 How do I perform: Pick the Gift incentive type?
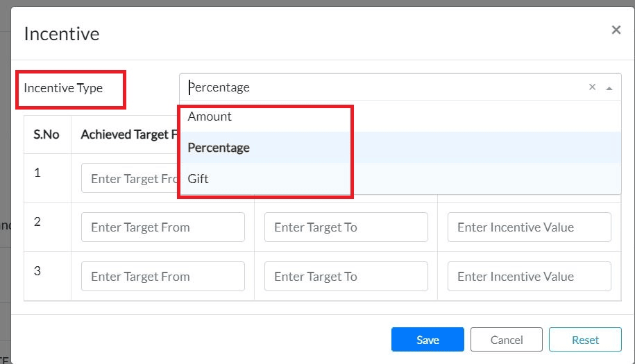(x=198, y=179)
